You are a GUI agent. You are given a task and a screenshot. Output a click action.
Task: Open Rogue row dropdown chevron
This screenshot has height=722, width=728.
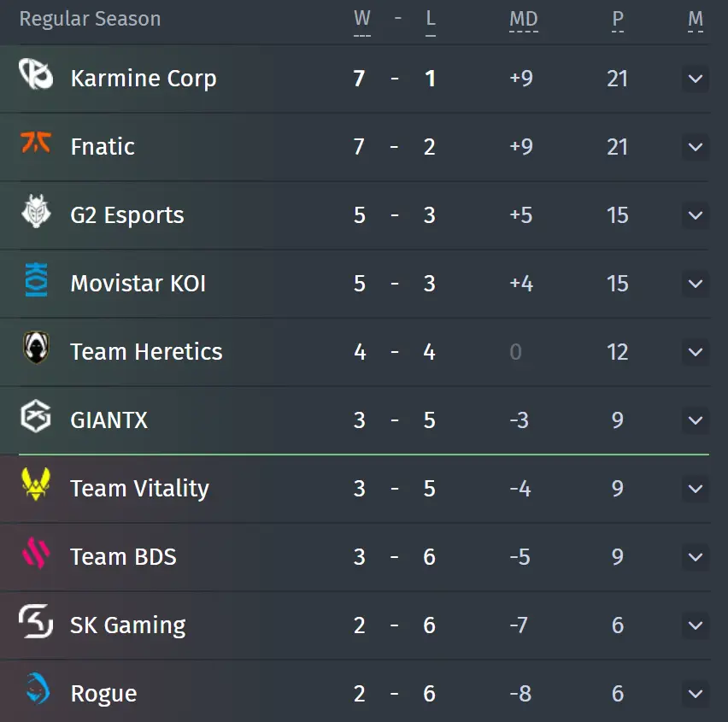click(695, 694)
